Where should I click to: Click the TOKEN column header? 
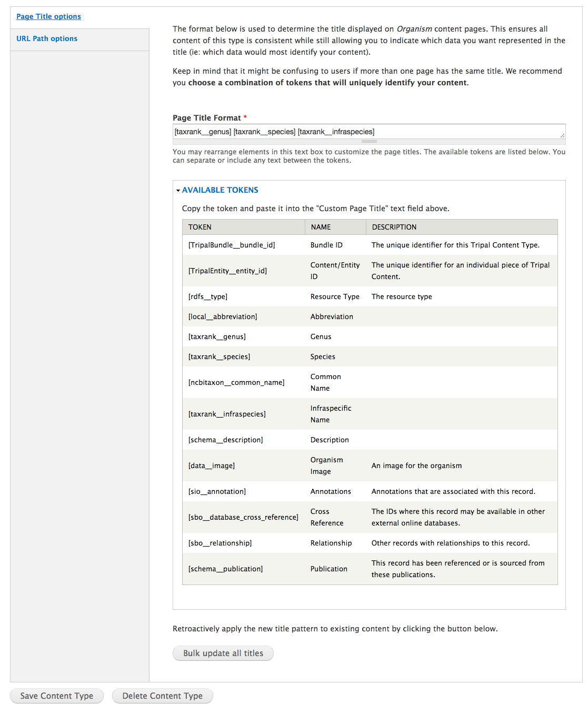[200, 227]
